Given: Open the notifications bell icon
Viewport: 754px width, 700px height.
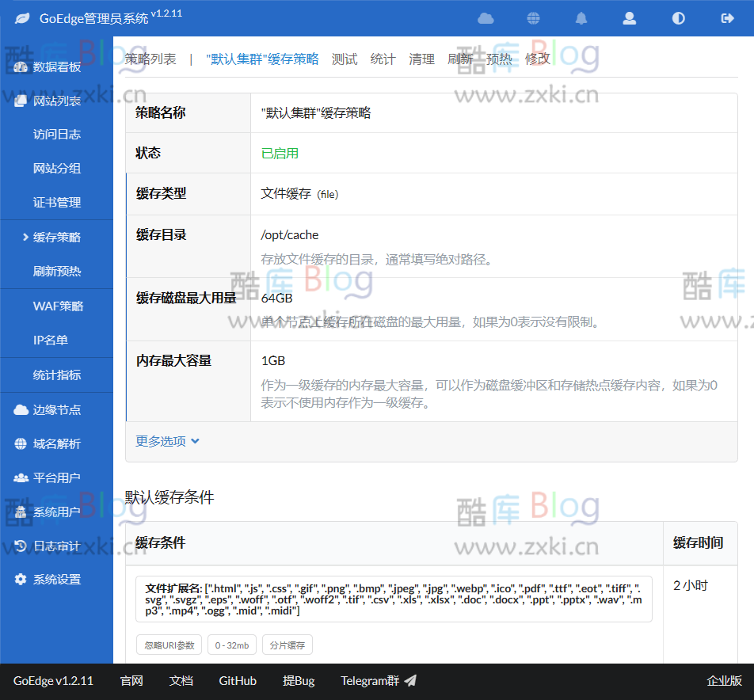Looking at the screenshot, I should tap(581, 17).
